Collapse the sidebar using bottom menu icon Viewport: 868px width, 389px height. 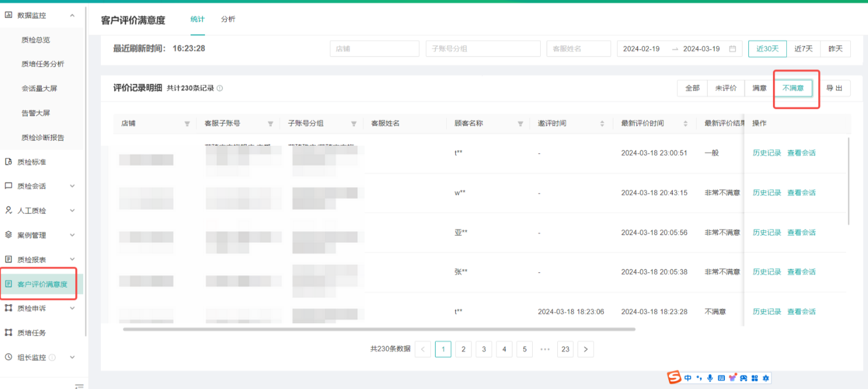coord(79,386)
